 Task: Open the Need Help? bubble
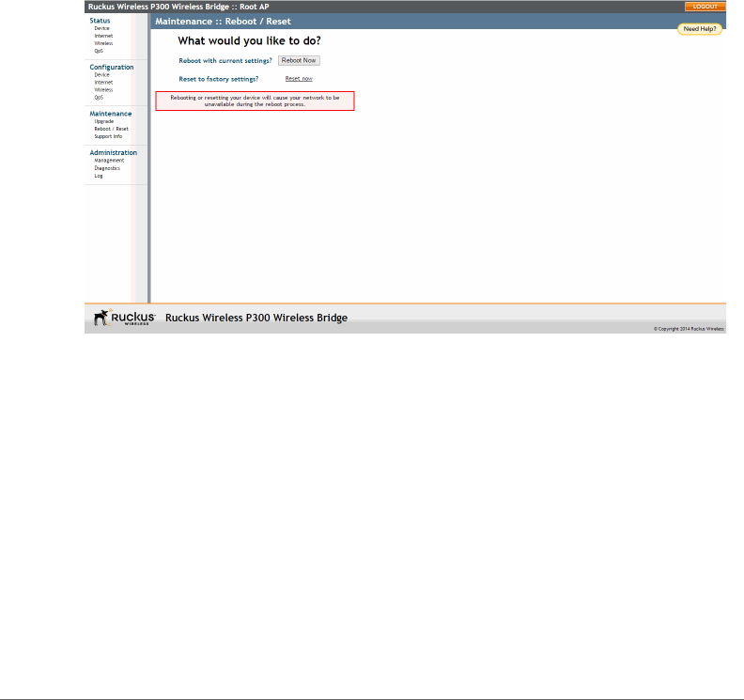click(x=700, y=29)
